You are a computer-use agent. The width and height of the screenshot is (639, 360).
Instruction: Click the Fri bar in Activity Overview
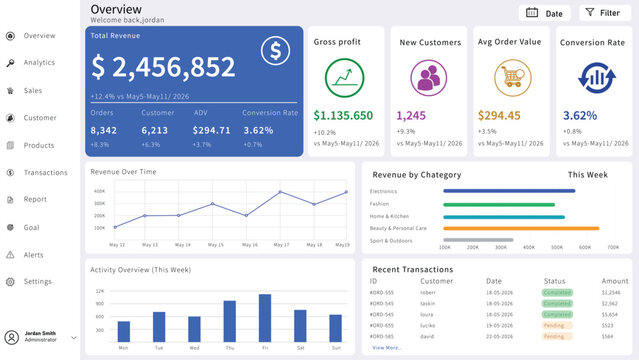265,318
